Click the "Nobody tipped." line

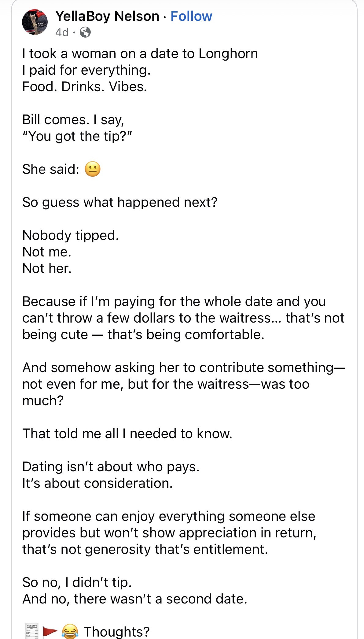point(71,235)
